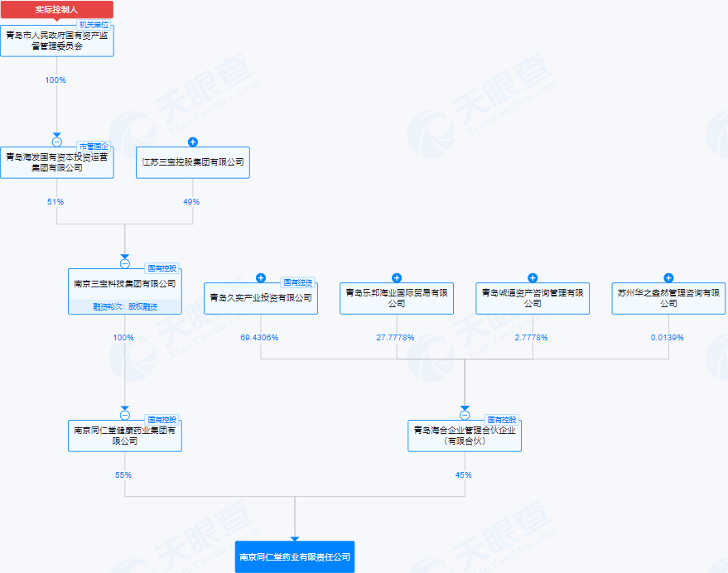728x573 pixels.
Task: Open 青岛久实产业投资有限公司 company node
Action: point(261,298)
